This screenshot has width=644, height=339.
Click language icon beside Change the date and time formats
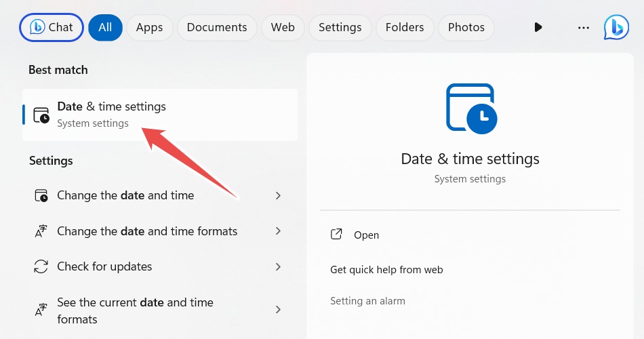point(41,231)
